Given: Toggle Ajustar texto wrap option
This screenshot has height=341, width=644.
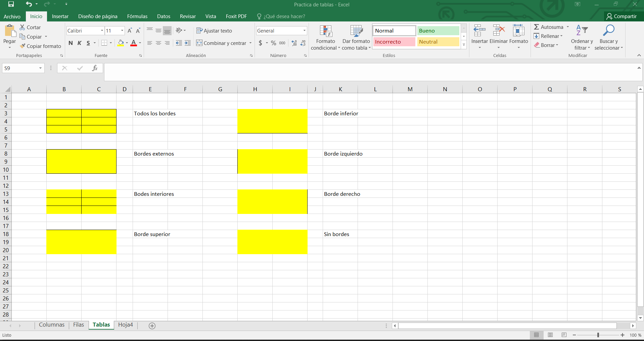Looking at the screenshot, I should (x=214, y=31).
